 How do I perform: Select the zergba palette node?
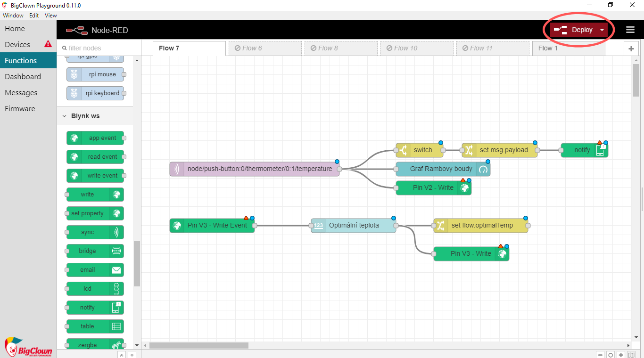point(95,344)
